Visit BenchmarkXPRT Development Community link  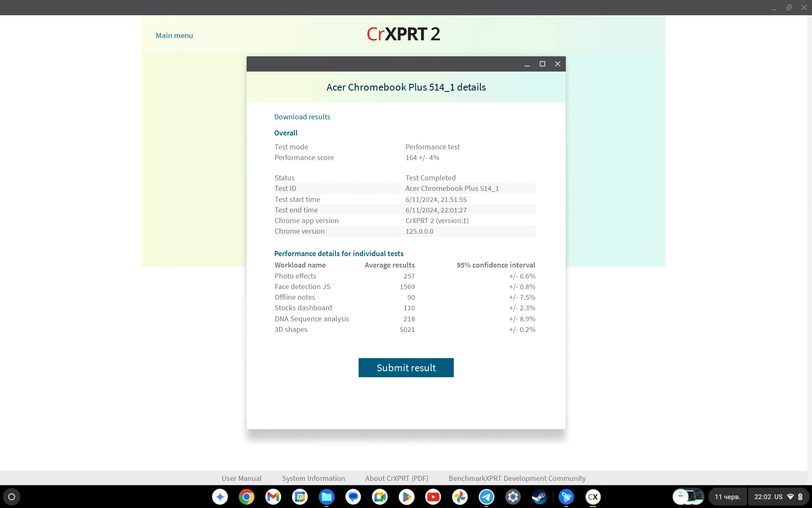pos(517,478)
